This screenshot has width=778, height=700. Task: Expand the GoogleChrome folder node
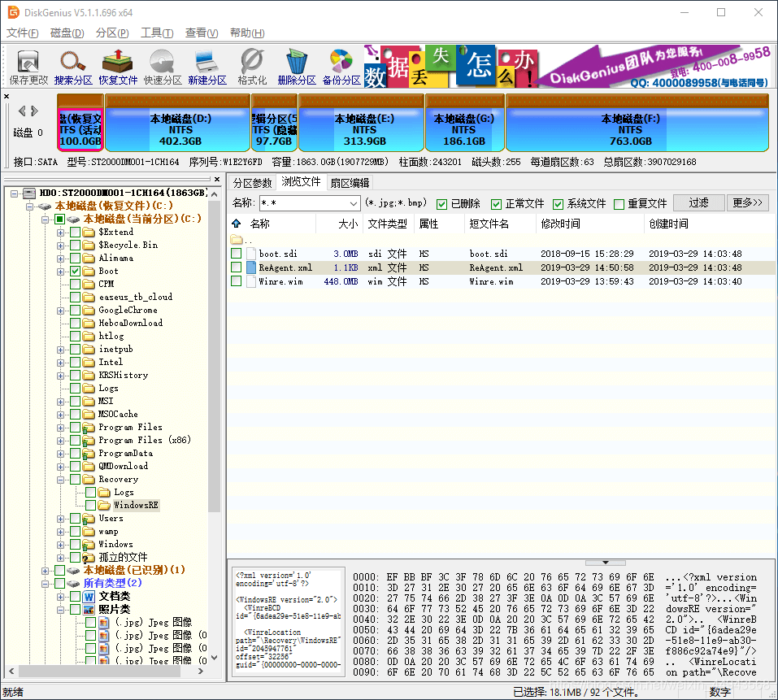(60, 311)
